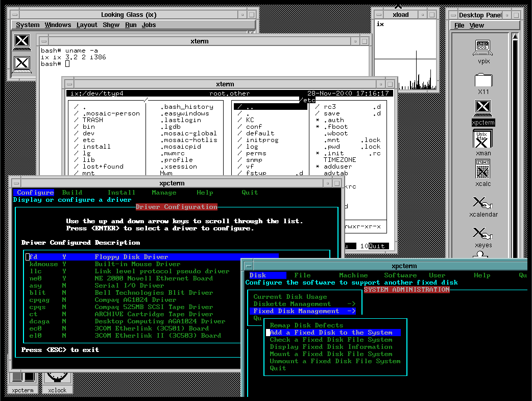The width and height of the screenshot is (532, 401).
Task: Launch the xpcterm icon in Desktop Panel
Action: (x=483, y=107)
